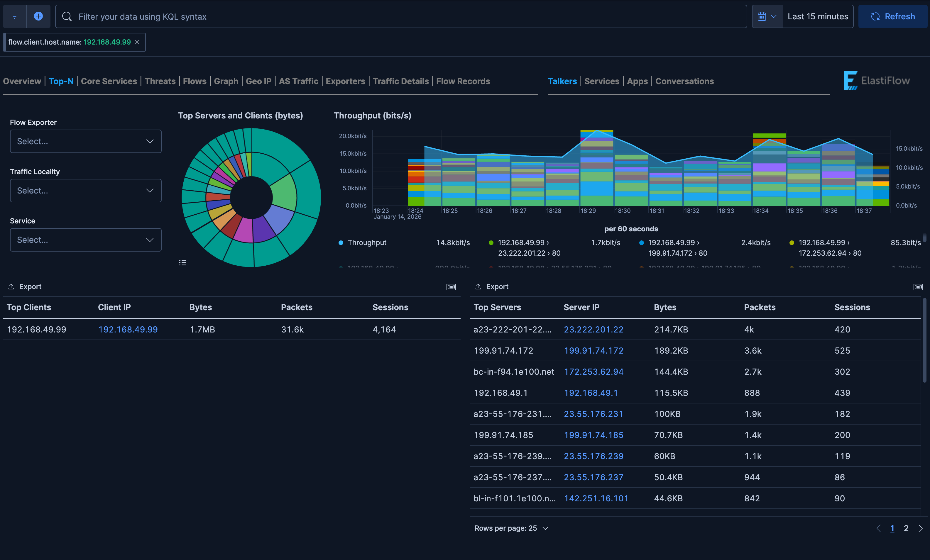
Task: Click keyboard shortcut icon above Top Clients table
Action: pyautogui.click(x=452, y=287)
